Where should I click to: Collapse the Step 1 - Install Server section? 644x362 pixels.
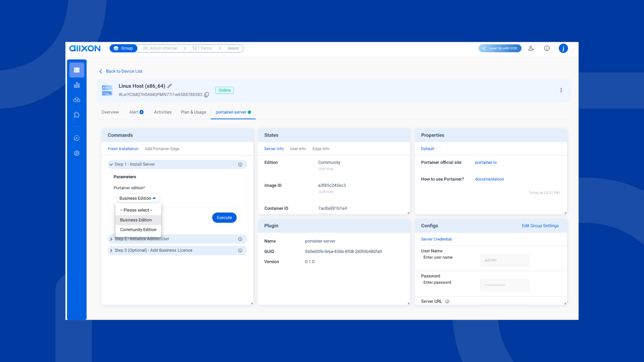111,164
